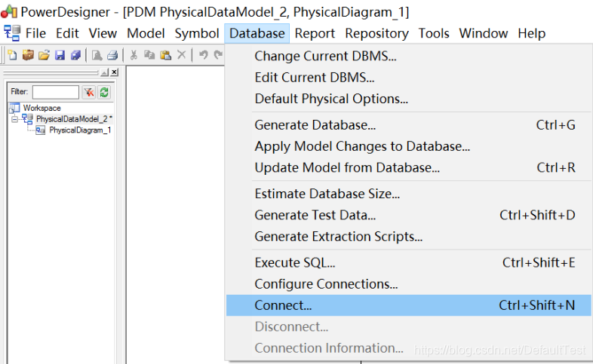Choose Generate Test Data...
Image resolution: width=593 pixels, height=364 pixels.
point(408,215)
